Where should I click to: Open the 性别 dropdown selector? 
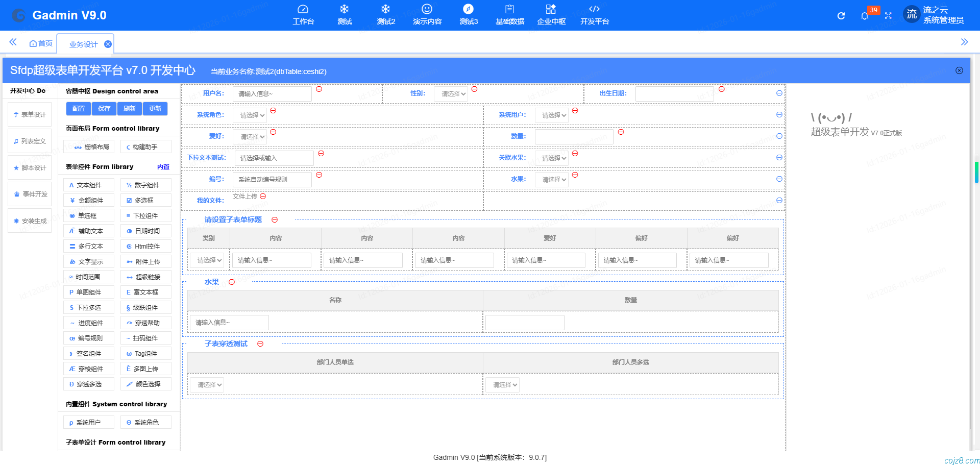coord(451,94)
